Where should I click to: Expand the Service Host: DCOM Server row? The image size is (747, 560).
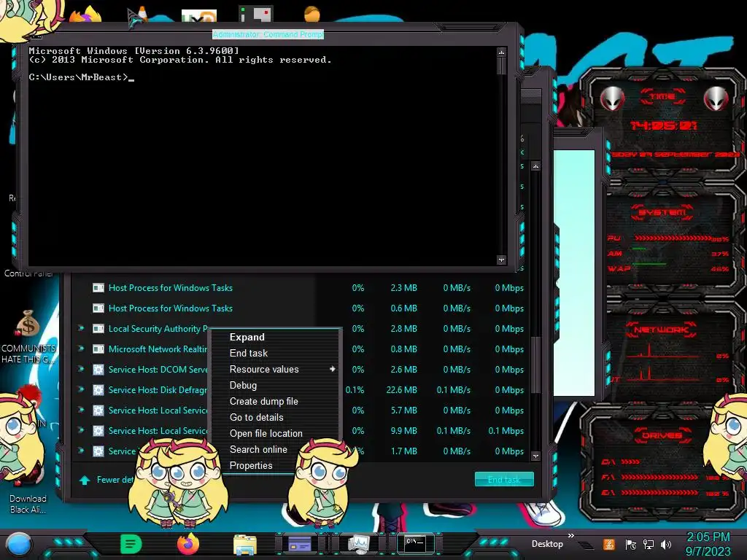[81, 369]
